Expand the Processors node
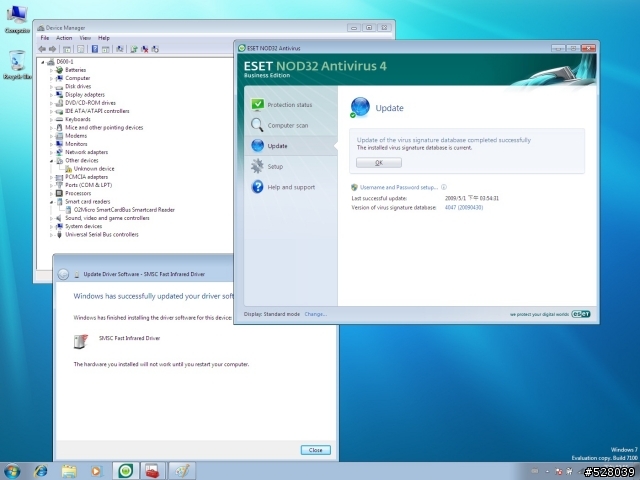 click(x=51, y=193)
